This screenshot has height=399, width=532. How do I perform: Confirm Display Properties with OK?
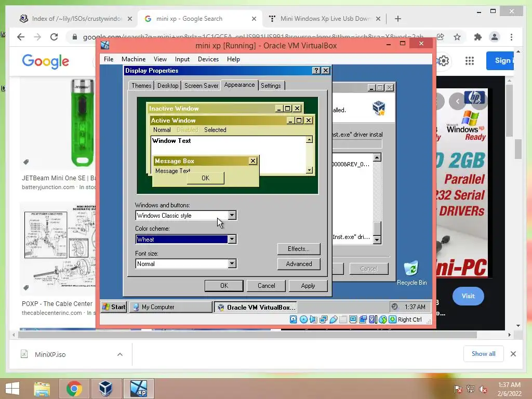coord(224,286)
